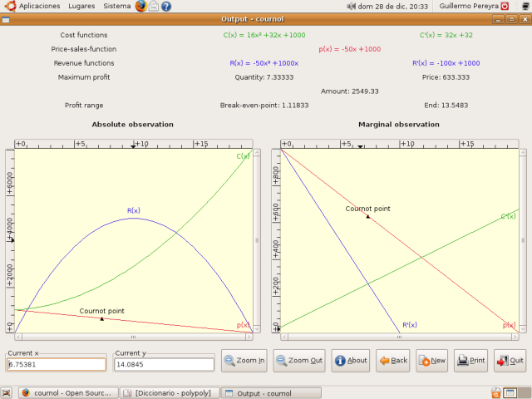Click up arrow of absolute graph vertical scrollbar
This screenshot has height=399, width=532.
click(257, 153)
